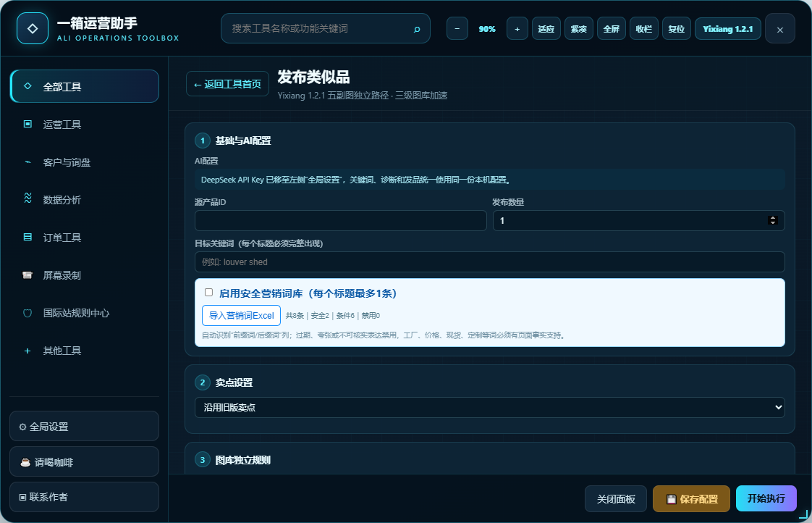This screenshot has height=523, width=812.
Task: Click the floppy disk icon on 保存配置
Action: coord(671,499)
